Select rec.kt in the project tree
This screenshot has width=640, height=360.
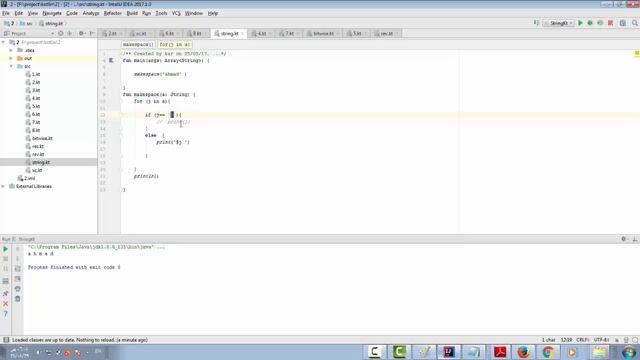(38, 146)
